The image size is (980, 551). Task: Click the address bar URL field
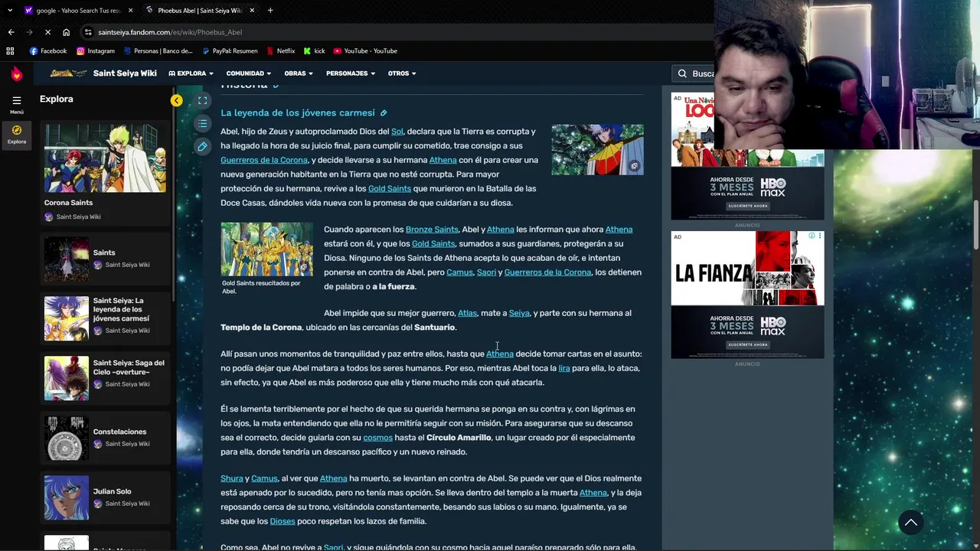398,32
